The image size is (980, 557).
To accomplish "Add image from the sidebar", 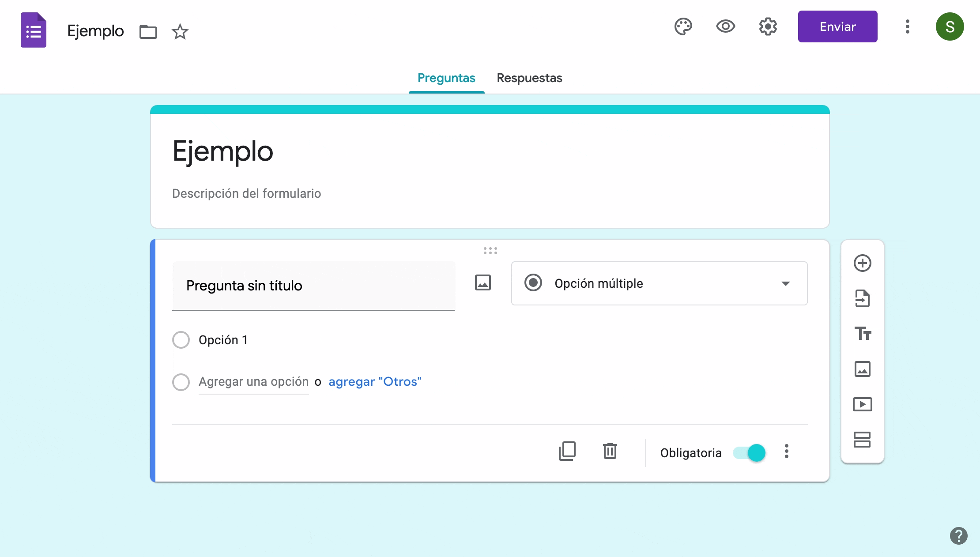I will 863,369.
